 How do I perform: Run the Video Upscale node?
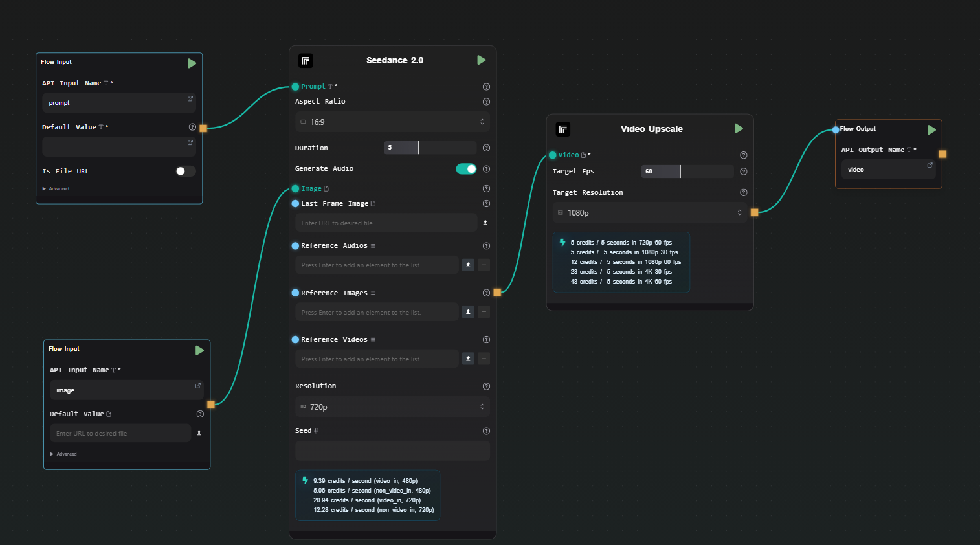tap(739, 129)
